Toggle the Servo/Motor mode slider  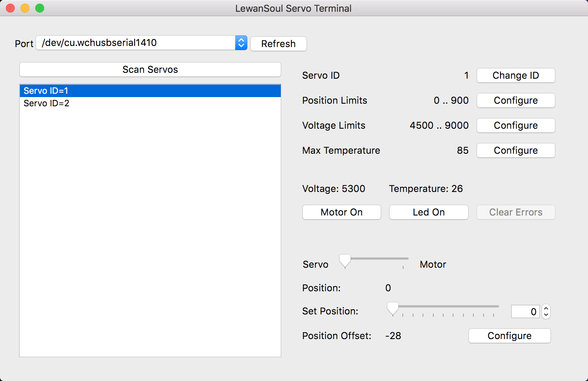point(374,261)
